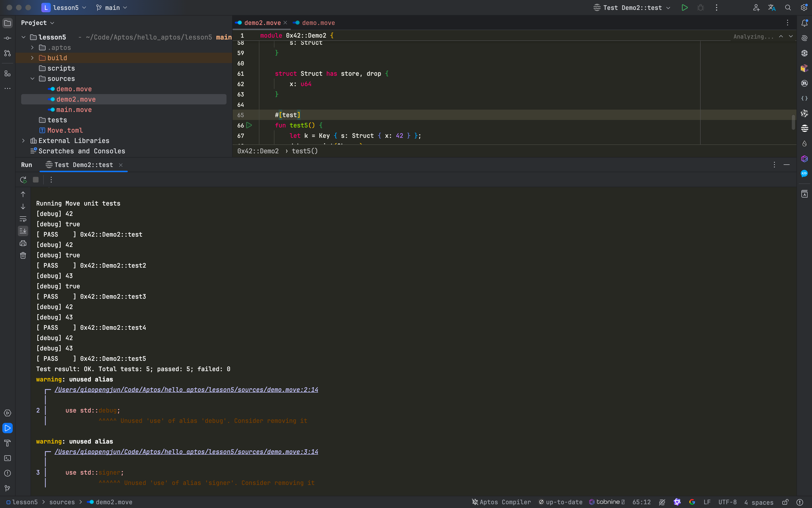Switch to the demo2.move editor tab
Viewport: 812px width, 508px height.
pyautogui.click(x=262, y=23)
